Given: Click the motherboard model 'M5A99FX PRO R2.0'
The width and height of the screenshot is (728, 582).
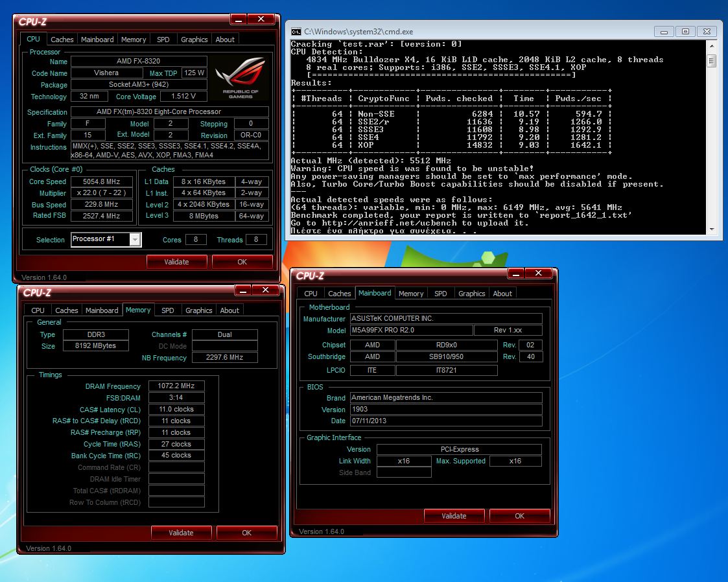Looking at the screenshot, I should [x=412, y=330].
